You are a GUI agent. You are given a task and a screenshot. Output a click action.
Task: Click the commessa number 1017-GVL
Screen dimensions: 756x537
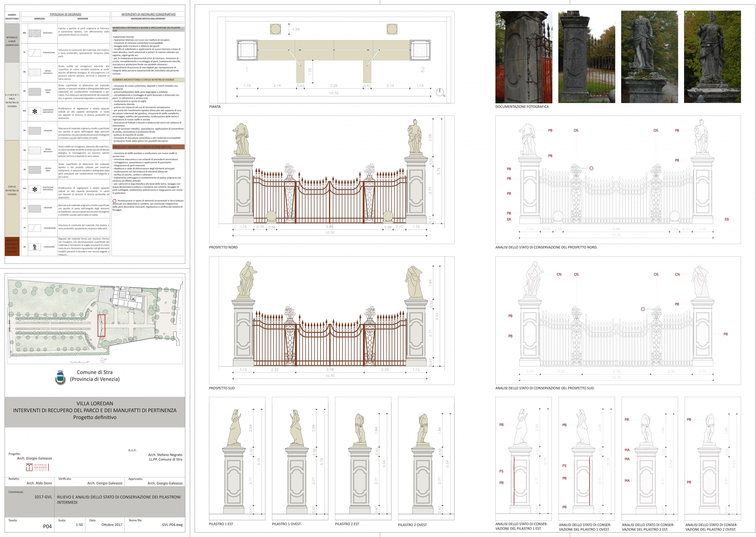(x=43, y=497)
